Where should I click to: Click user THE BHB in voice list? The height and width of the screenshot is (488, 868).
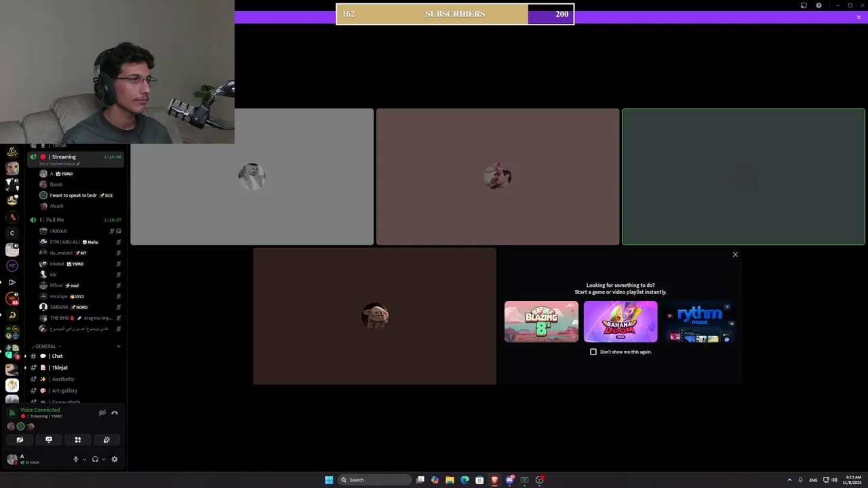coord(80,318)
